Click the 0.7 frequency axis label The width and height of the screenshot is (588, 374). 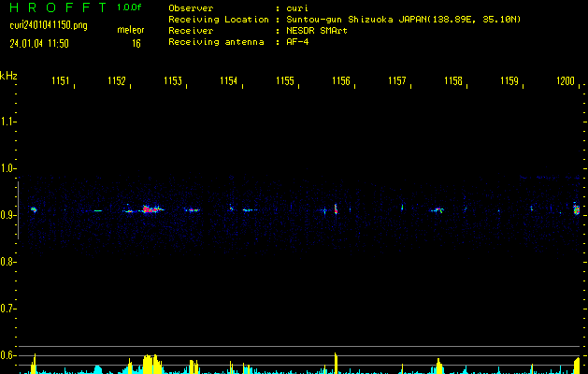(8, 308)
